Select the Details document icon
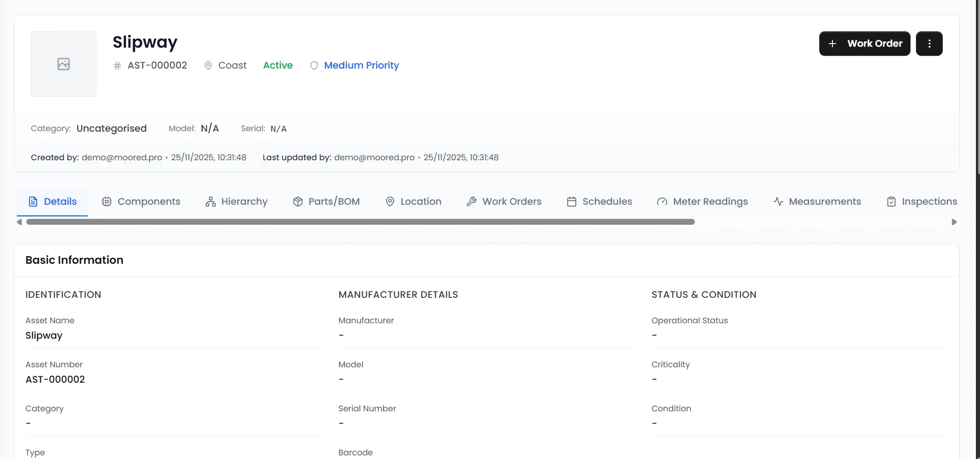 [34, 201]
